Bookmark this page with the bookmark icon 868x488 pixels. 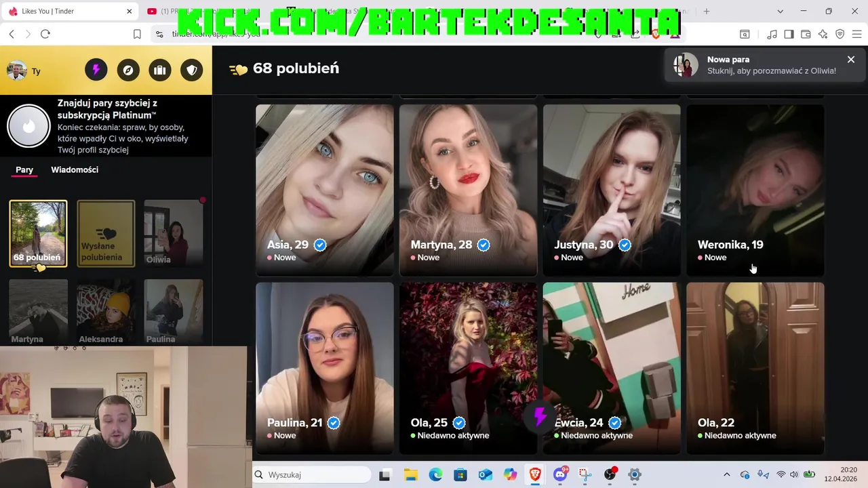pyautogui.click(x=137, y=34)
